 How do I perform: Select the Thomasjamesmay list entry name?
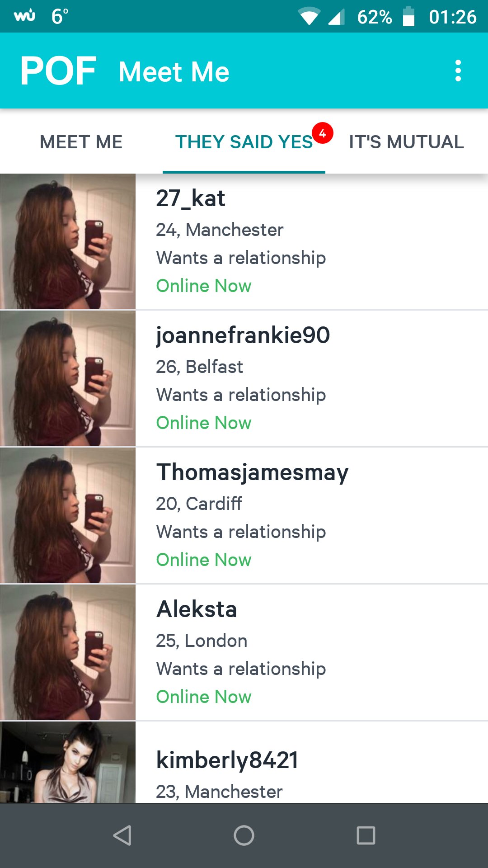pyautogui.click(x=253, y=473)
